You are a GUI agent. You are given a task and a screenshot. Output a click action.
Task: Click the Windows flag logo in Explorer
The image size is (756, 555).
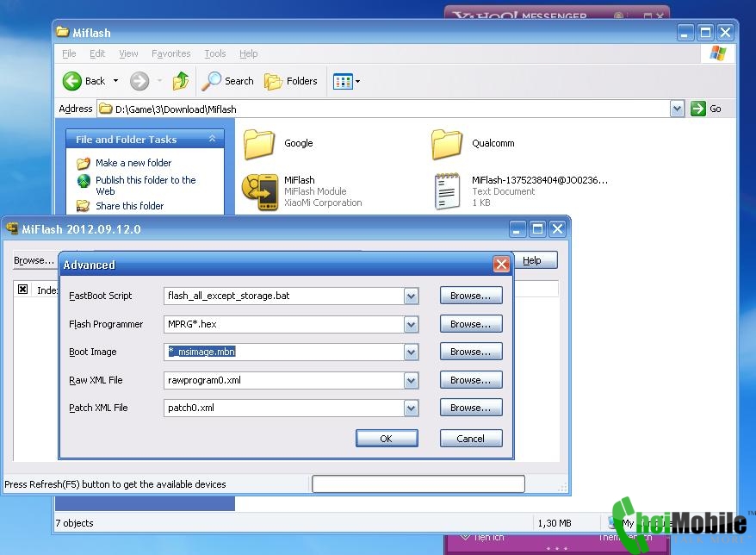coord(717,53)
